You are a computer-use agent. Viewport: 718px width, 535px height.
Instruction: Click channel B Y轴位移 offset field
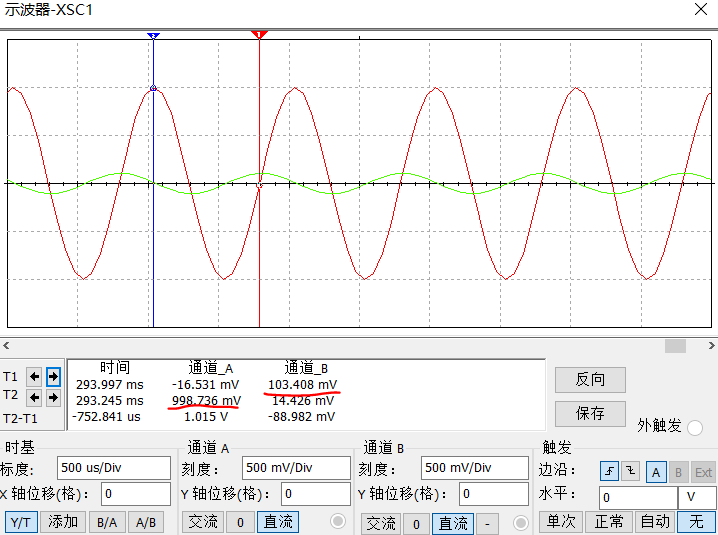pos(494,494)
